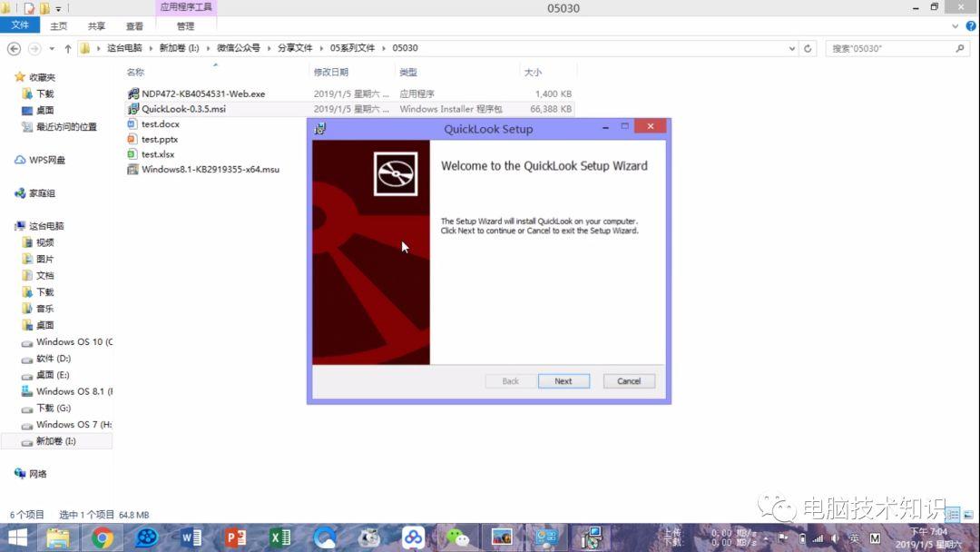The image size is (980, 552).
Task: Open PowerPoint from taskbar
Action: pos(236,537)
